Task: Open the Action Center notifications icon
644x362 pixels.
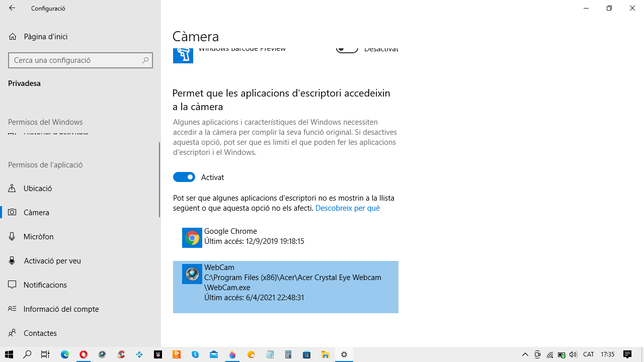Action: (x=627, y=354)
